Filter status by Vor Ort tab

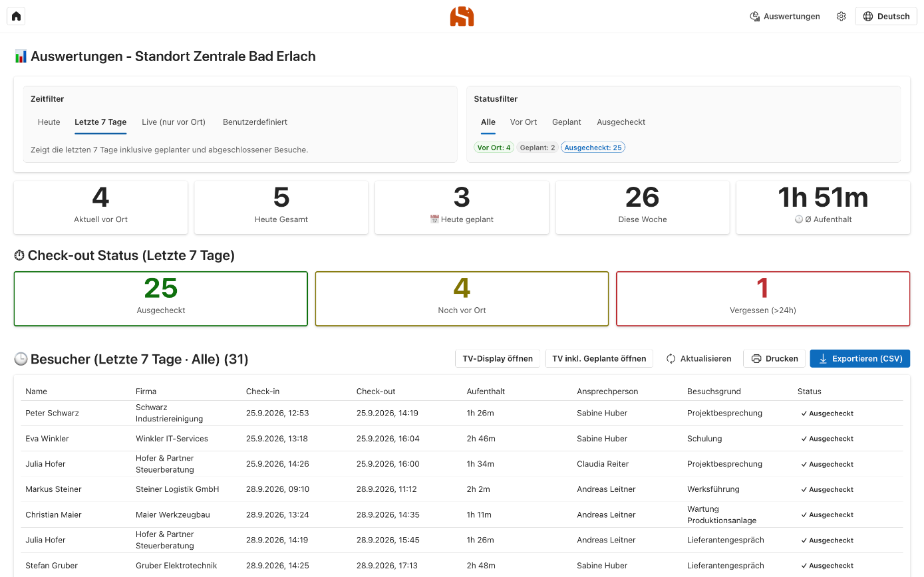tap(524, 122)
